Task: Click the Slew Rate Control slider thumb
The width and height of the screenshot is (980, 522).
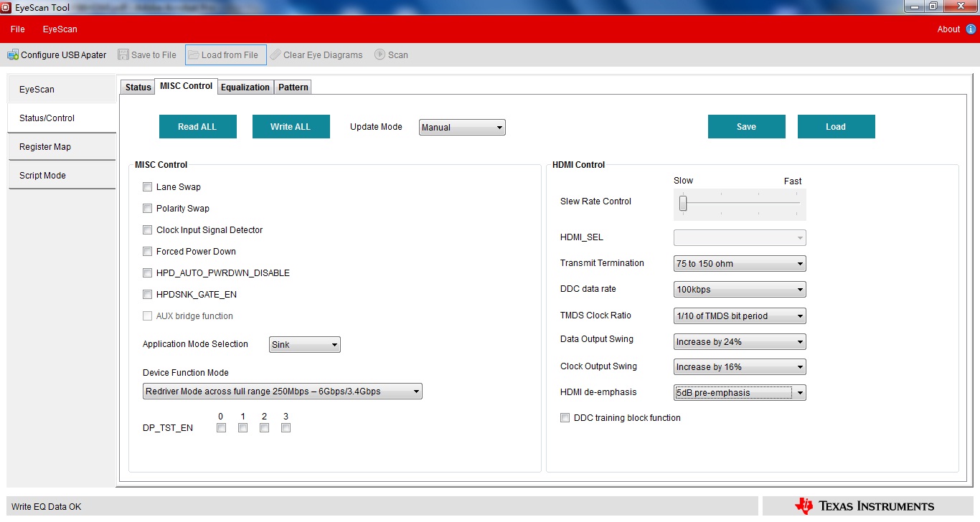Action: [683, 204]
